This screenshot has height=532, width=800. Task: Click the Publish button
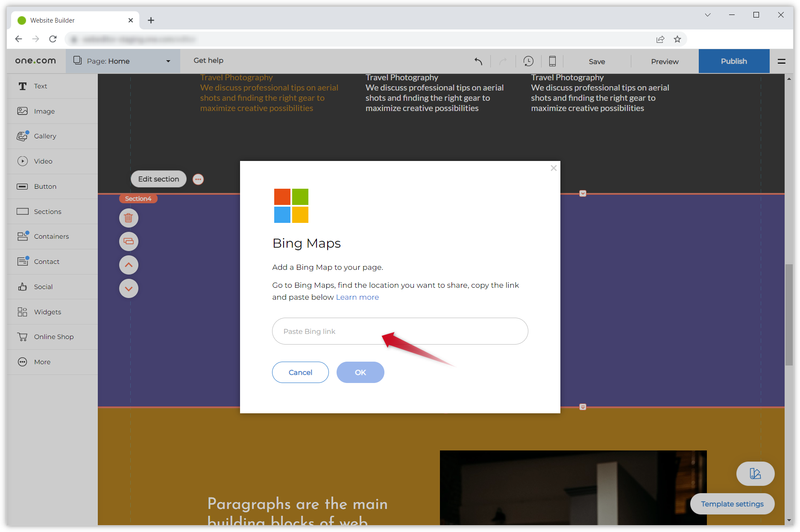(x=734, y=61)
